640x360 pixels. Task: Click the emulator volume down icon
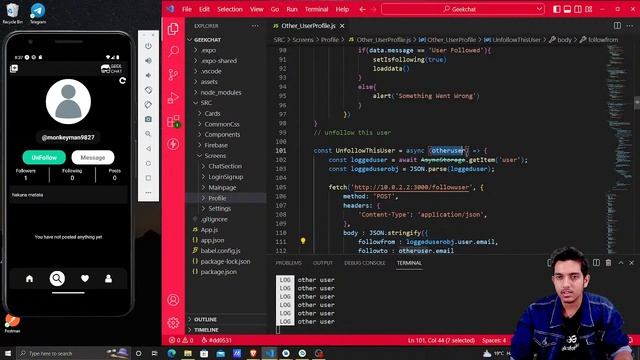pyautogui.click(x=148, y=75)
